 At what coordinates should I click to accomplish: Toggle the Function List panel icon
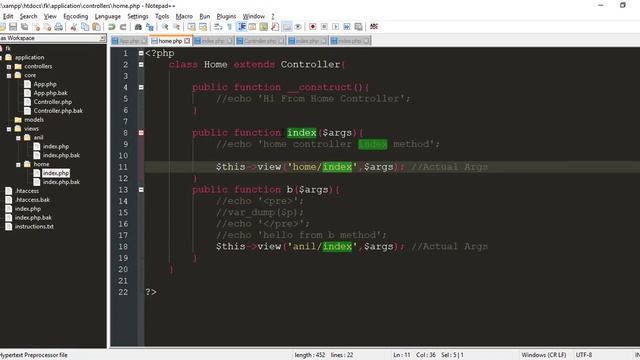(275, 27)
